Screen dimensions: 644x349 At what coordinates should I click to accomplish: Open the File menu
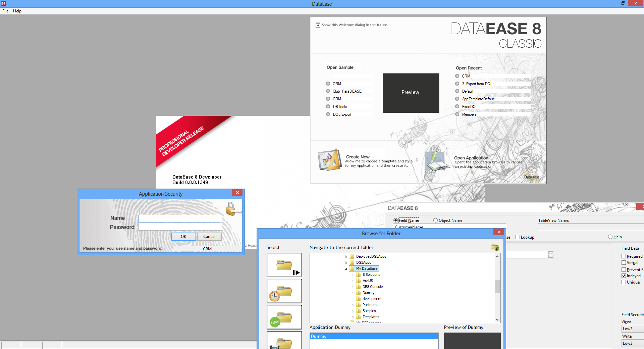click(x=5, y=11)
